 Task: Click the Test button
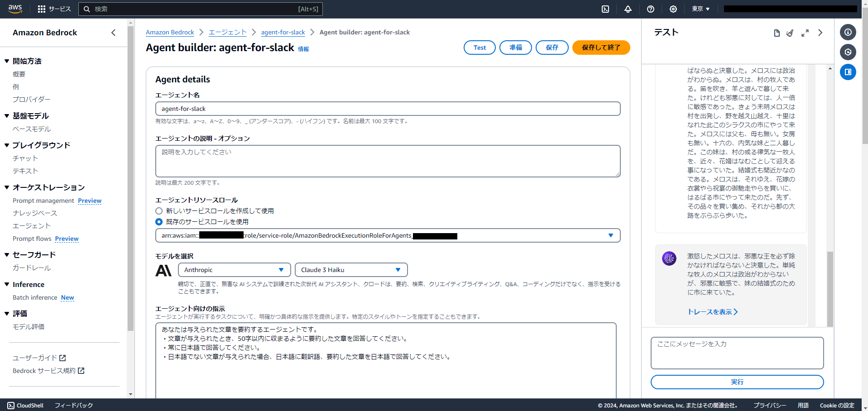coord(480,48)
